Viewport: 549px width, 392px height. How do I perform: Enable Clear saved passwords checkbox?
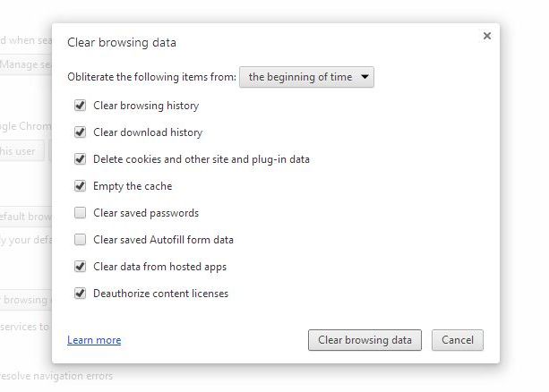[x=81, y=213]
